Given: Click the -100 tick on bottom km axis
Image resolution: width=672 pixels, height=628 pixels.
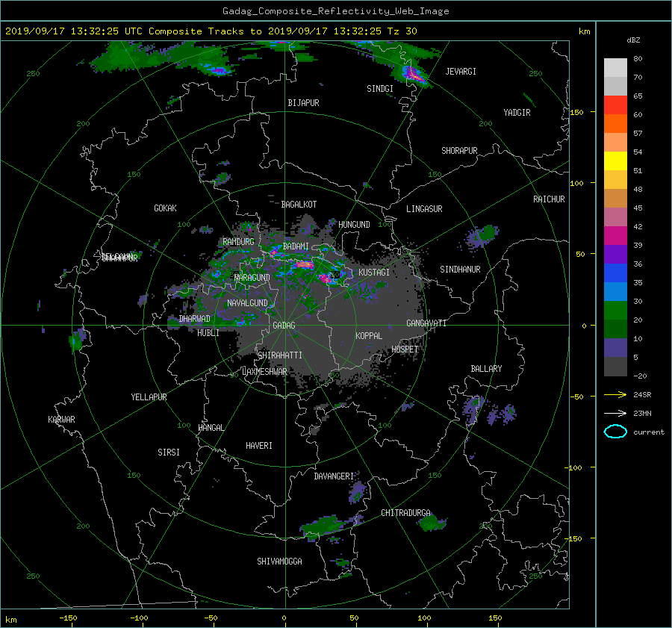Looking at the screenshot, I should coord(139,618).
